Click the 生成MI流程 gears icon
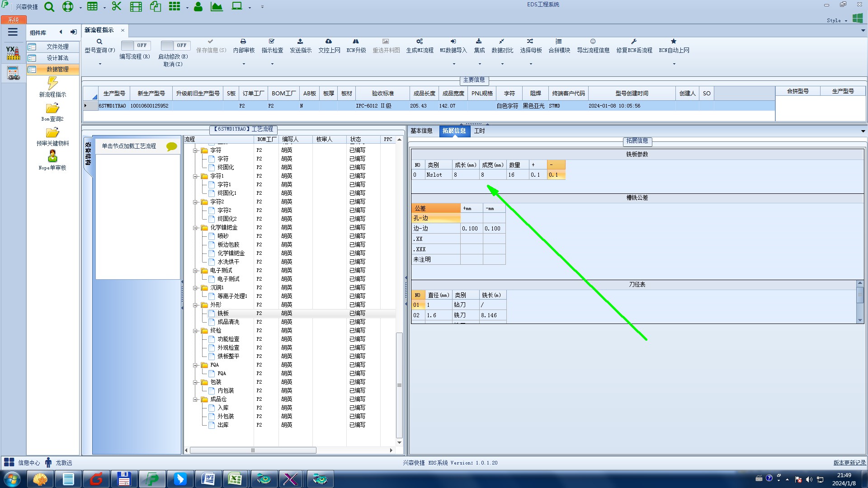This screenshot has width=868, height=488. pos(420,42)
